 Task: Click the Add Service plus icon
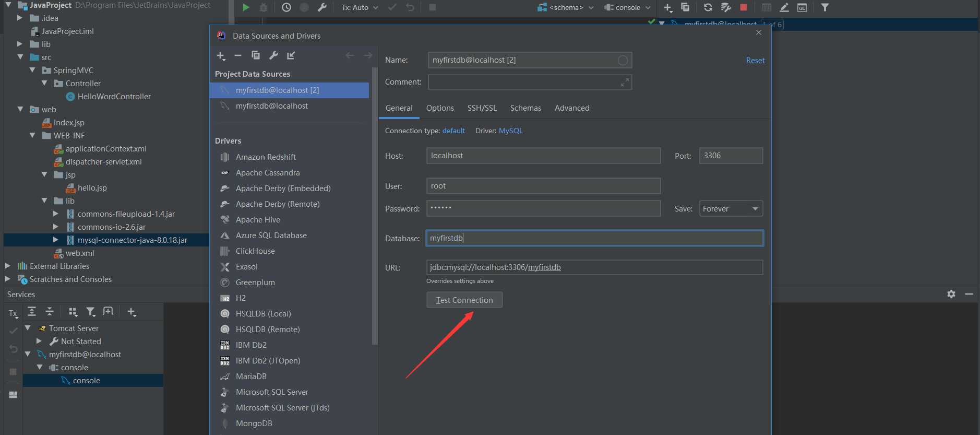pos(132,312)
